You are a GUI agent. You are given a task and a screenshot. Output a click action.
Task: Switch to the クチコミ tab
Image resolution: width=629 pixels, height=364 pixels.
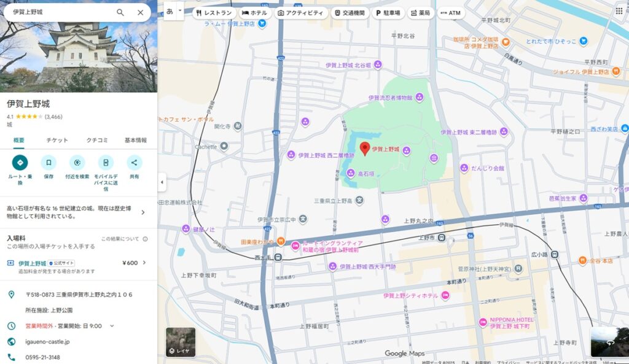click(x=98, y=140)
